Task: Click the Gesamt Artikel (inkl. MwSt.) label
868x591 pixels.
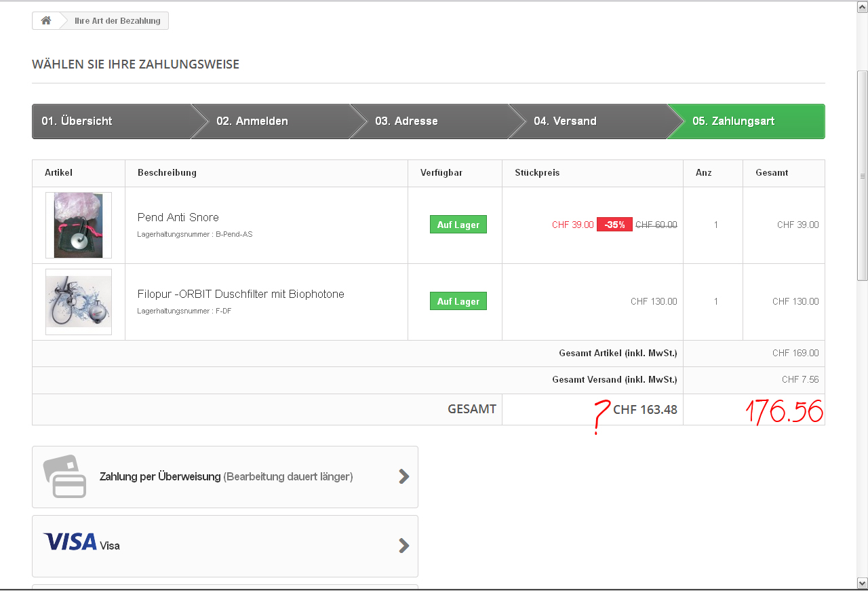Action: [x=618, y=353]
